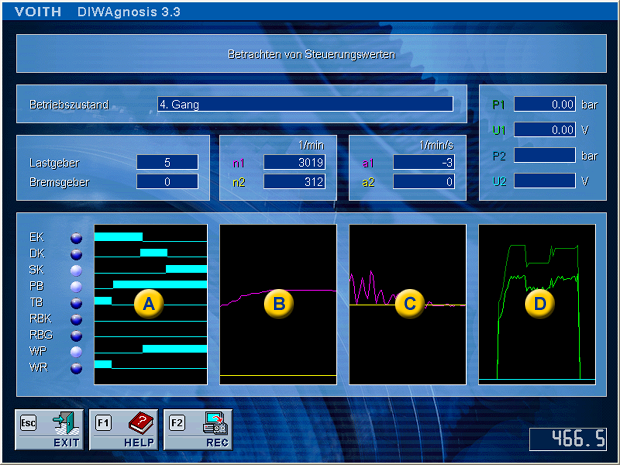Click the Betrachten von Steuerungswerten heading
Viewport: 620px width, 465px height.
coord(311,54)
